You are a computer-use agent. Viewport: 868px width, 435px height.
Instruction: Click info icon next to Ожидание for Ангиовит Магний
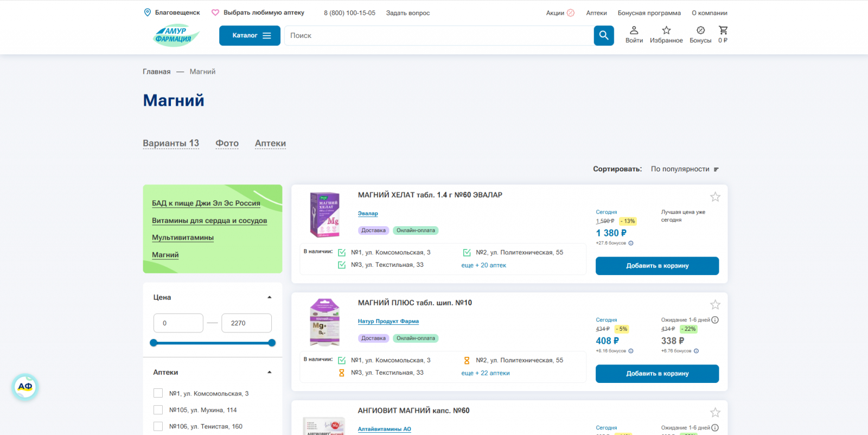pyautogui.click(x=715, y=428)
